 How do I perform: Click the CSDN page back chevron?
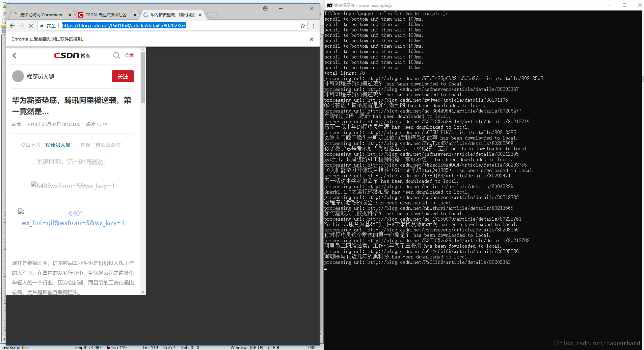click(14, 55)
